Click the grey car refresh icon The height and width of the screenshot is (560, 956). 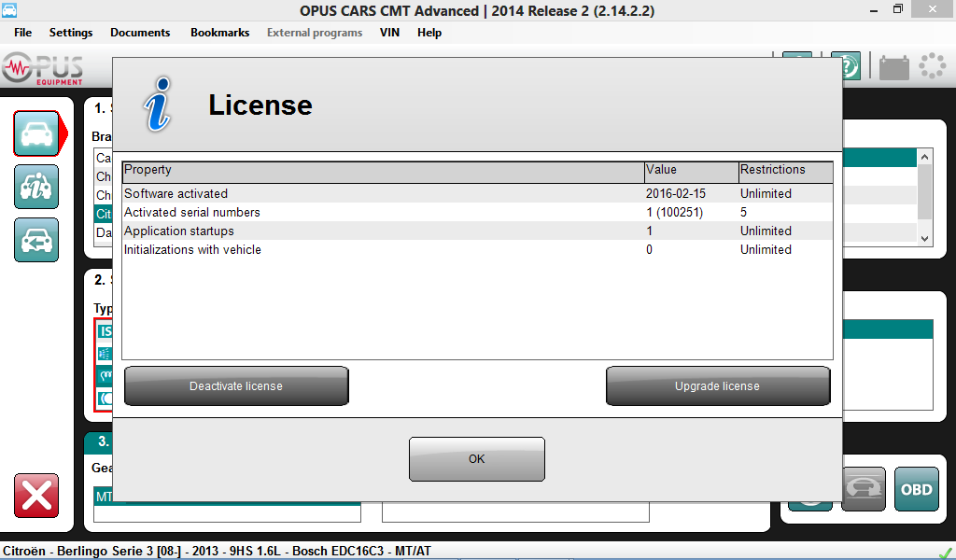click(x=864, y=489)
